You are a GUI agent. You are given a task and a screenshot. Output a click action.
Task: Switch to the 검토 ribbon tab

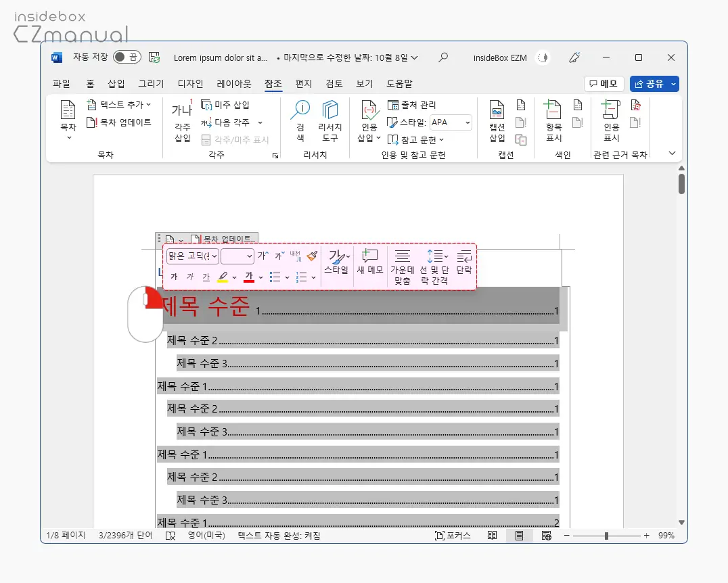[333, 83]
